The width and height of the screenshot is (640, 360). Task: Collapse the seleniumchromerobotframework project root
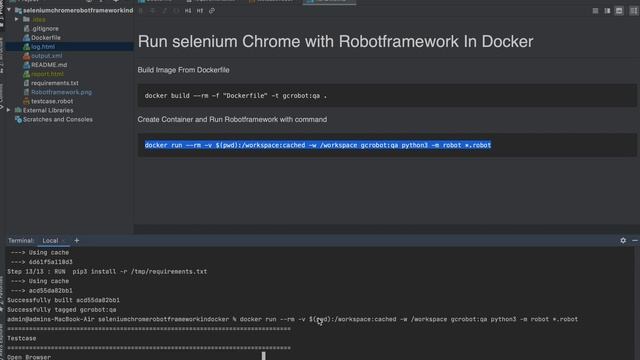9,10
